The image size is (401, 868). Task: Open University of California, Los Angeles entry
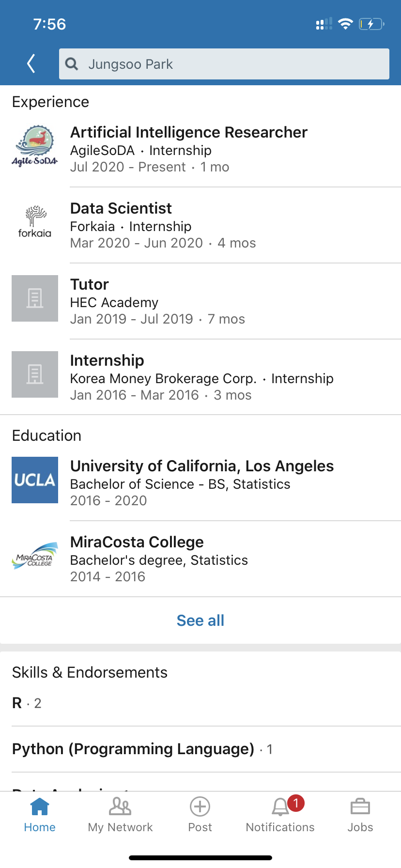[201, 466]
